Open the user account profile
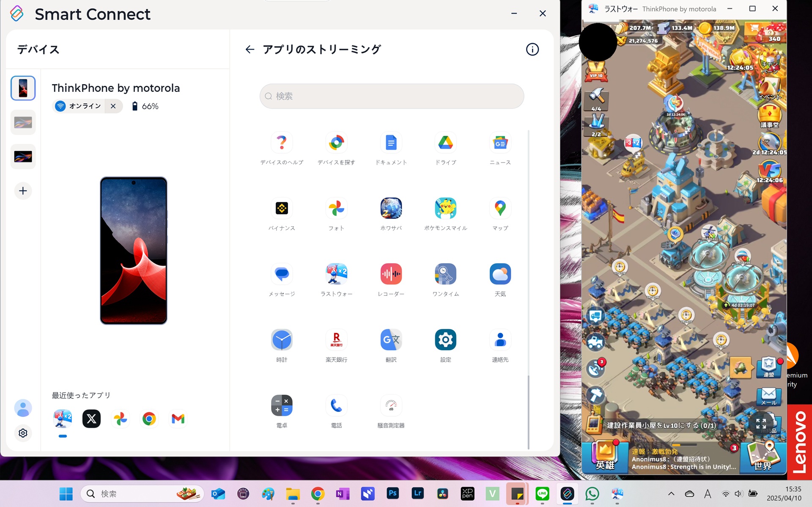Image resolution: width=812 pixels, height=507 pixels. [x=23, y=408]
